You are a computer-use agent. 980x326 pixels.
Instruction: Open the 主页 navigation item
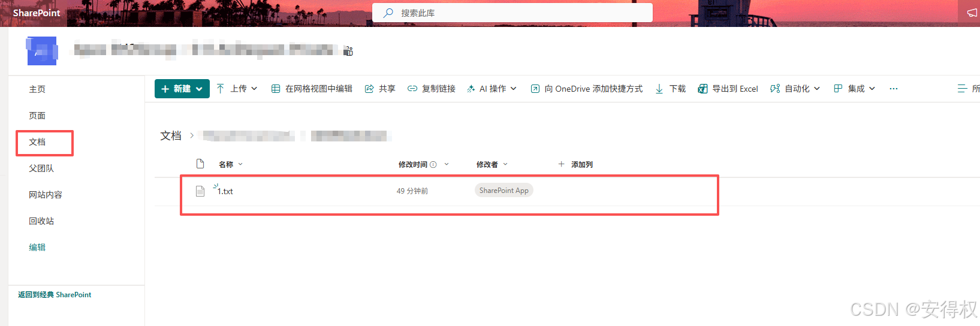(37, 89)
